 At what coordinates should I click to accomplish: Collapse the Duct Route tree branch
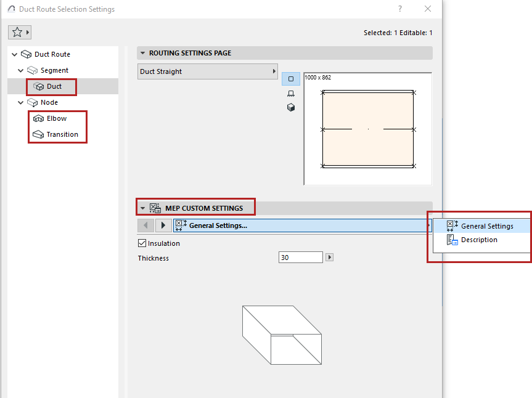[14, 54]
